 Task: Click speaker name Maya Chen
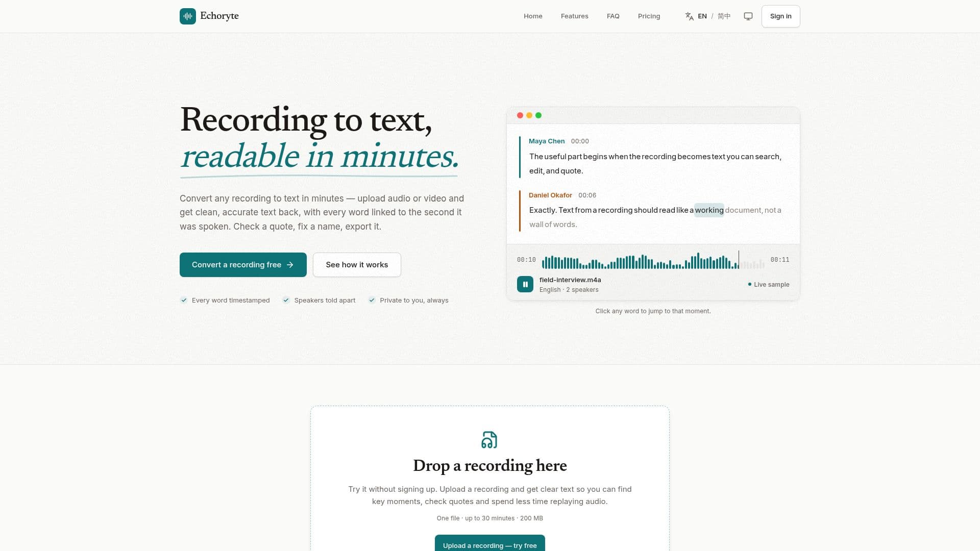point(547,141)
